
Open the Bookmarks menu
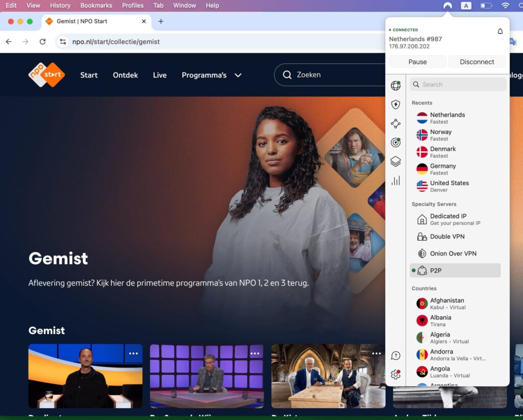[x=96, y=6]
